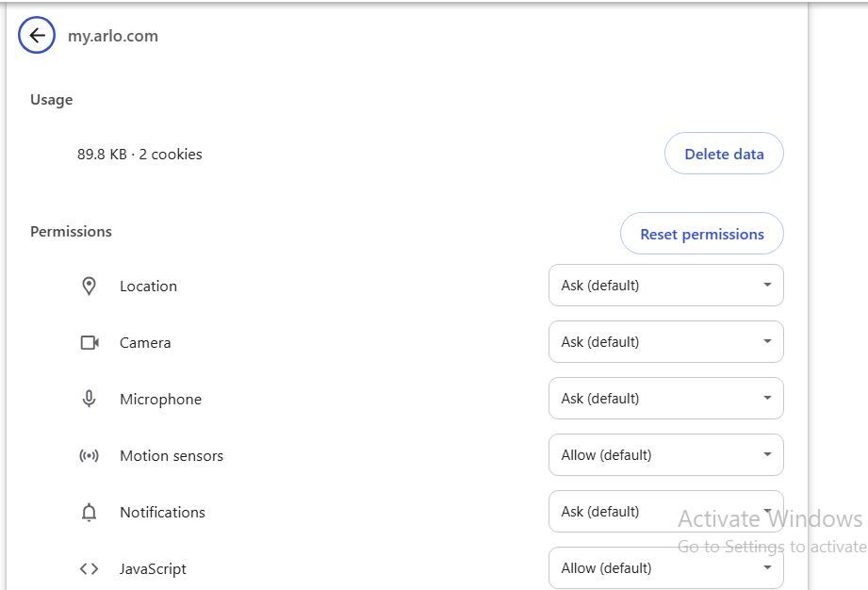Click the Notifications bell icon
The height and width of the screenshot is (590, 868).
pyautogui.click(x=89, y=512)
